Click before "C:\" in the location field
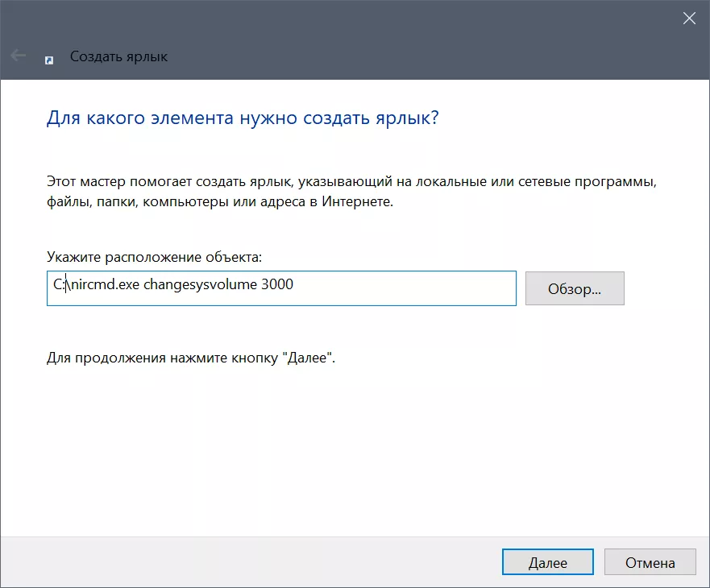Image resolution: width=710 pixels, height=588 pixels. [x=51, y=288]
